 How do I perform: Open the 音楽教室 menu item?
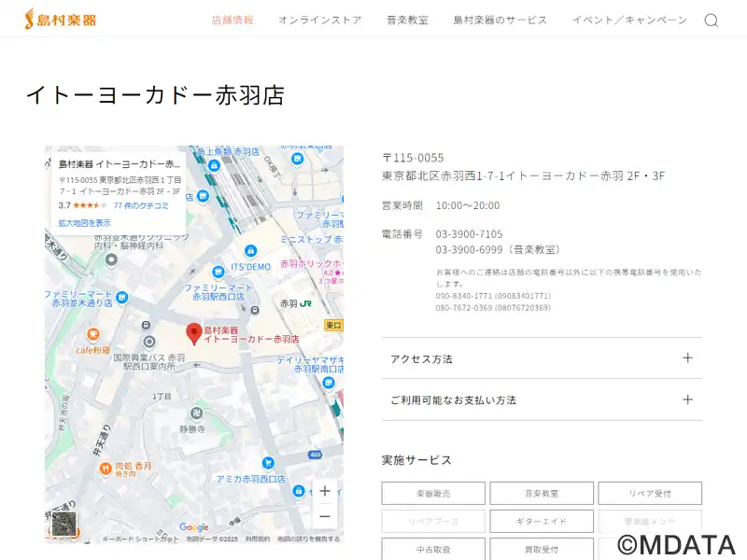click(407, 20)
